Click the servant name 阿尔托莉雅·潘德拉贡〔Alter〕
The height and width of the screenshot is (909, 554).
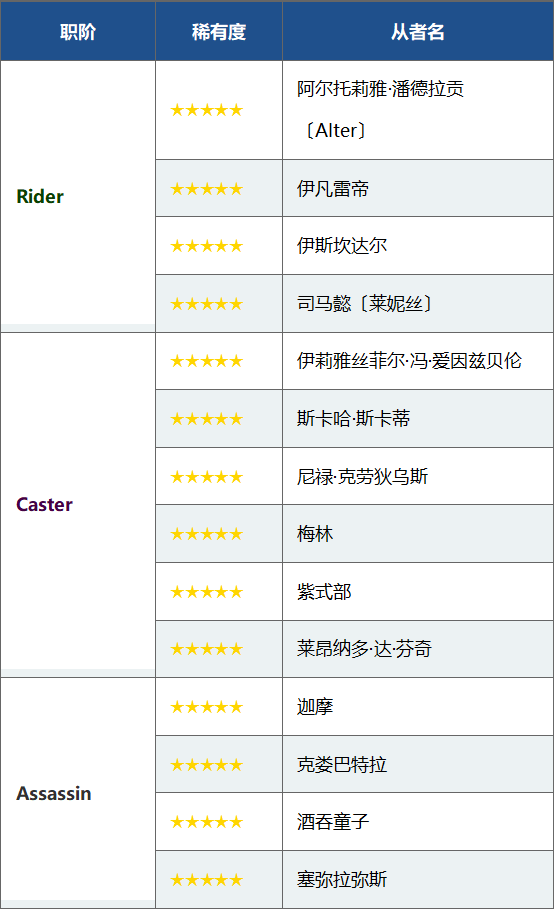tap(380, 110)
